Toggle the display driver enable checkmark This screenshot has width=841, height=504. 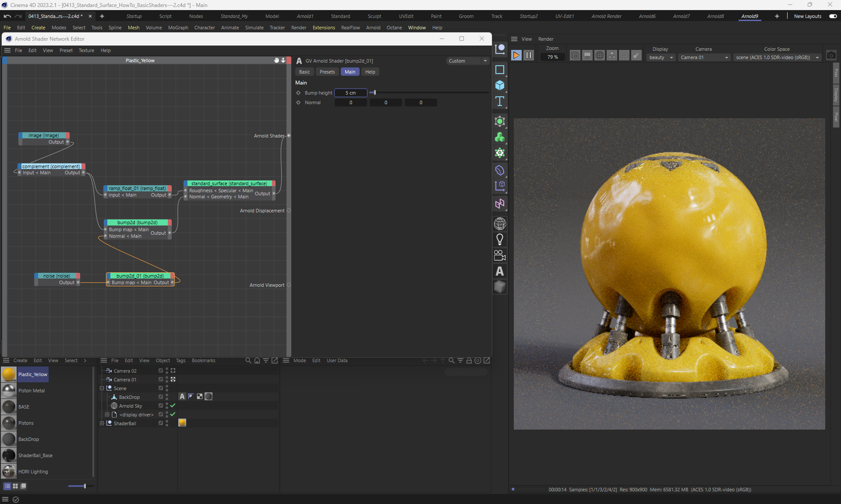(173, 414)
